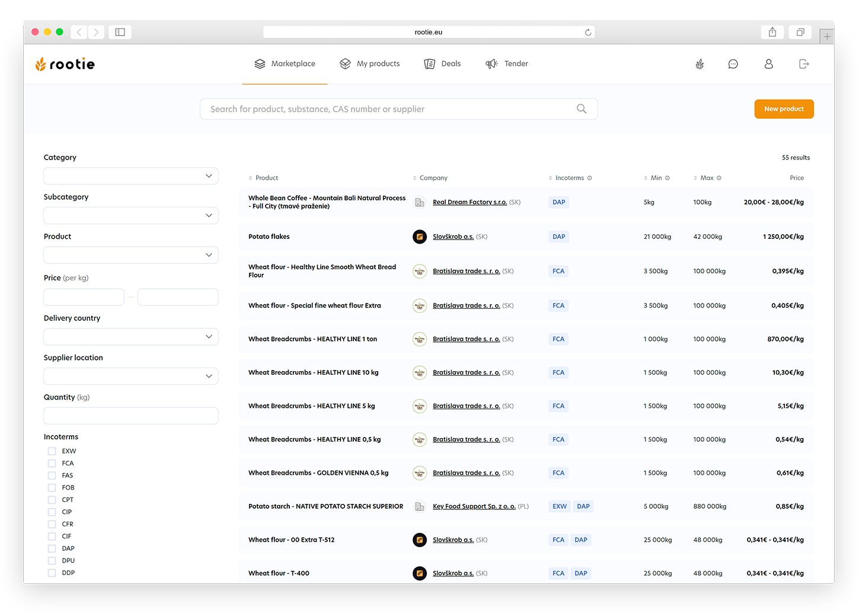Click the wheat plant icon in header
This screenshot has height=616, width=859.
pos(700,64)
